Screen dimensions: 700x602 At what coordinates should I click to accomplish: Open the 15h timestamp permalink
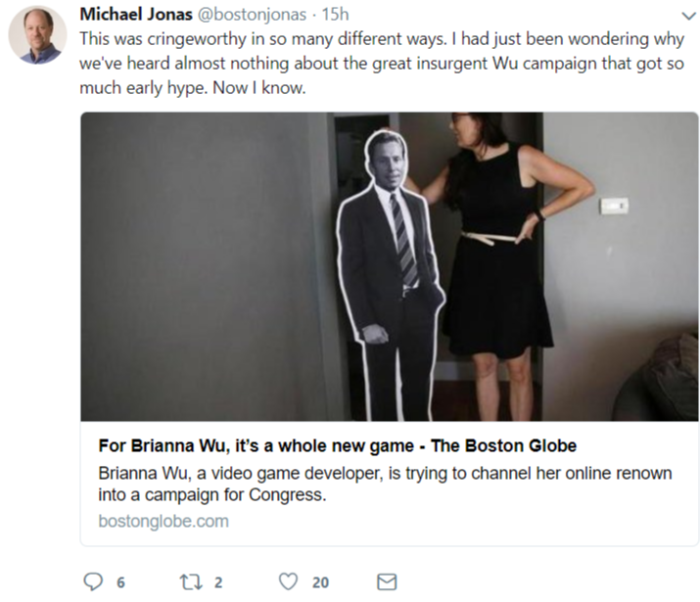pyautogui.click(x=335, y=15)
